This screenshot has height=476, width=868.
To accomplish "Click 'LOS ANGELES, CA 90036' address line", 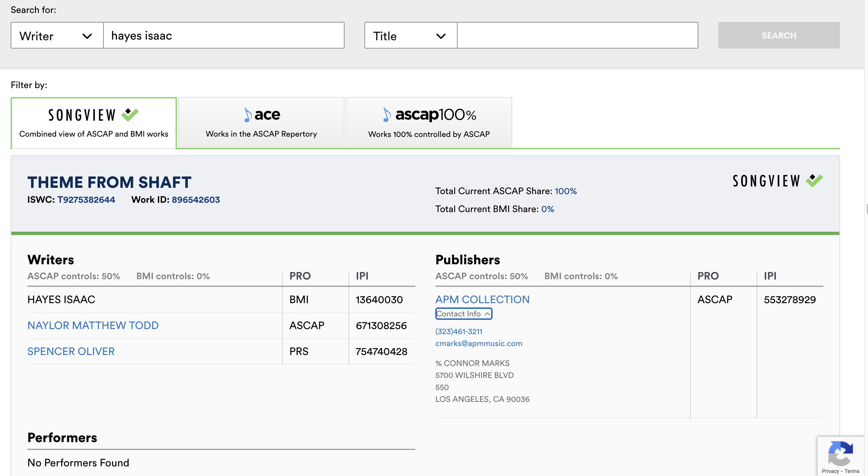I will click(x=482, y=399).
